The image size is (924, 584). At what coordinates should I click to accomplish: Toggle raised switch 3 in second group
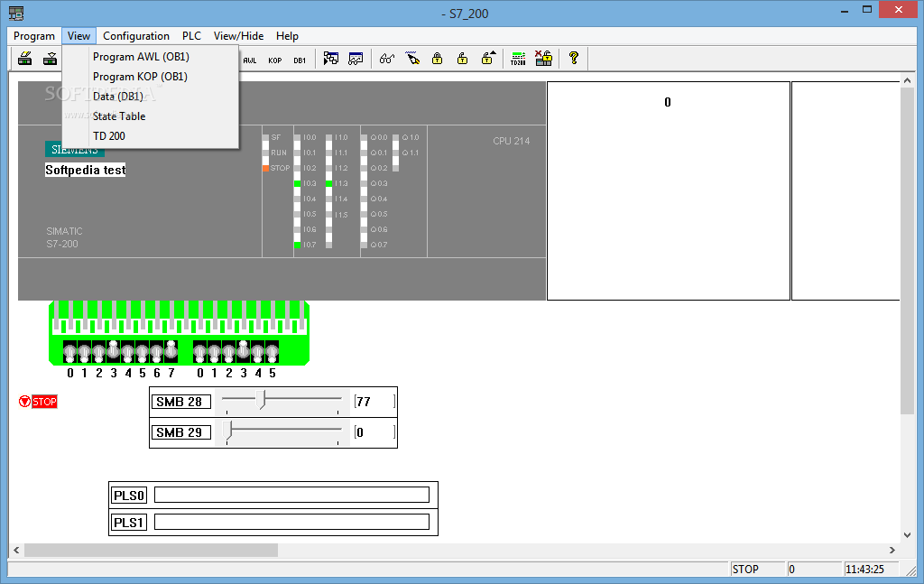pos(244,350)
